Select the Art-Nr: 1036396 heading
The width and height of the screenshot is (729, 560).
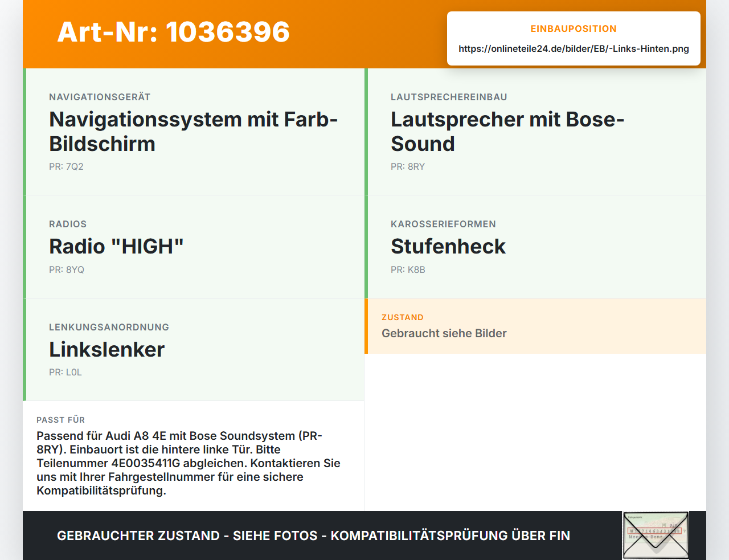(174, 32)
